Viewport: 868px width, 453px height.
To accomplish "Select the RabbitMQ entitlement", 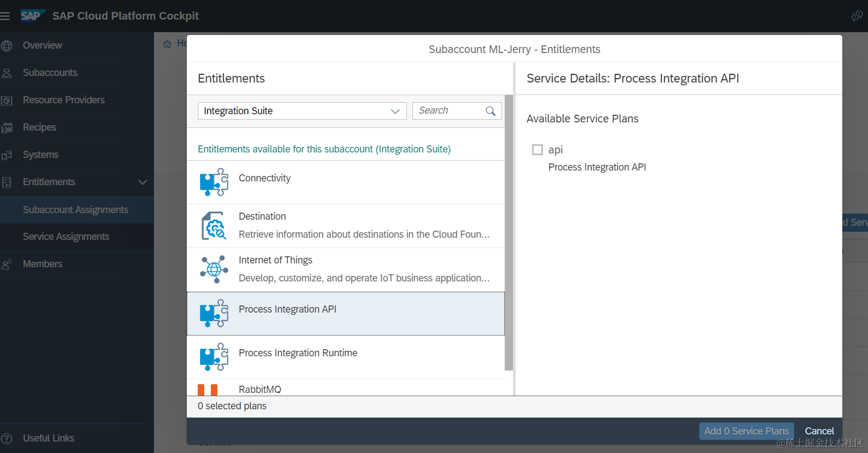I will 260,389.
